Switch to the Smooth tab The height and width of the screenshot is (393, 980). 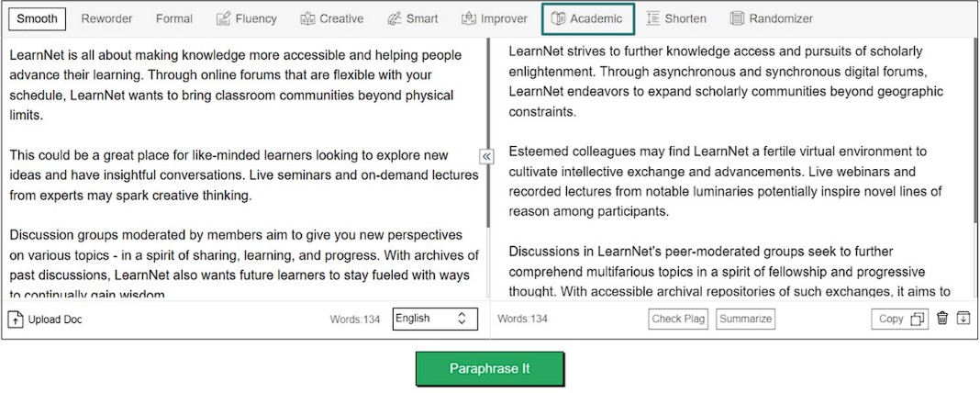click(37, 18)
